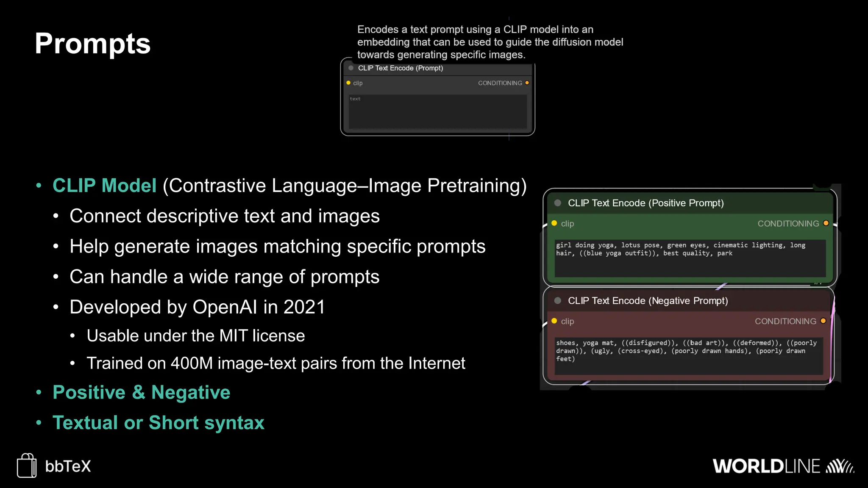Click yellow clip input on Negative Prompt node
This screenshot has height=488, width=868.
(554, 321)
